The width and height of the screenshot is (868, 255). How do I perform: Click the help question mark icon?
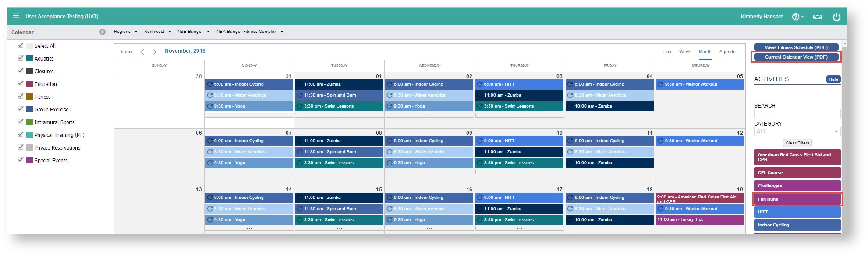point(796,17)
